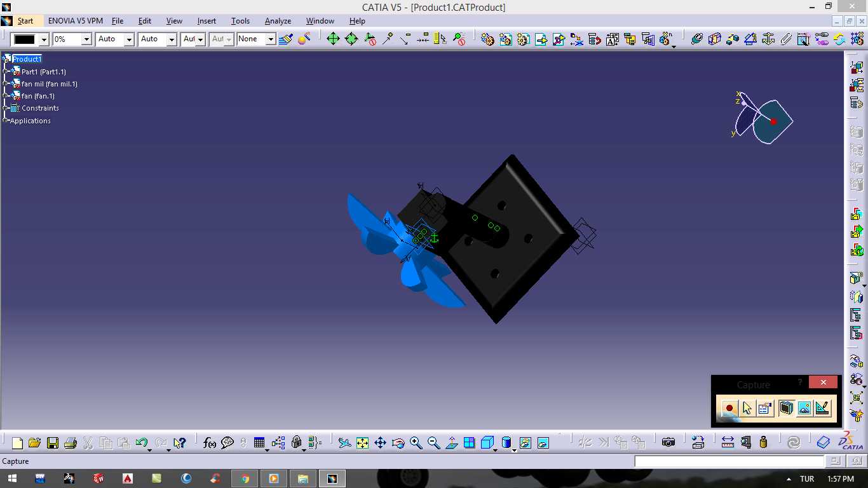Open the Formula f(x) tool

click(x=209, y=443)
